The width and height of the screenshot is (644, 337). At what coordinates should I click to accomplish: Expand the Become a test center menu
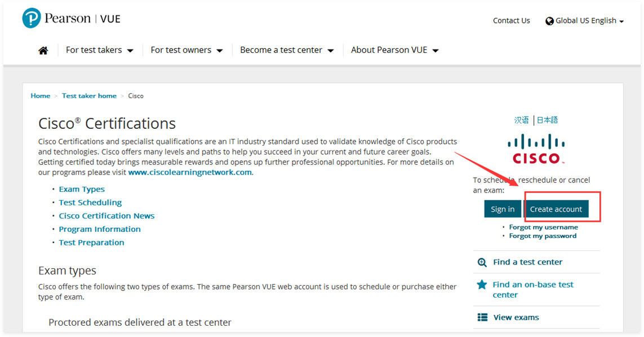(287, 50)
